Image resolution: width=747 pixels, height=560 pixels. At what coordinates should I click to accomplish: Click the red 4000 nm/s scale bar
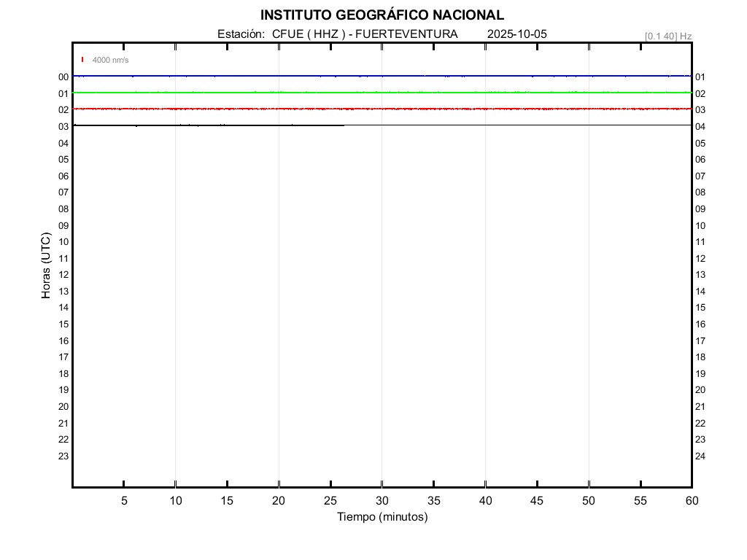click(82, 60)
